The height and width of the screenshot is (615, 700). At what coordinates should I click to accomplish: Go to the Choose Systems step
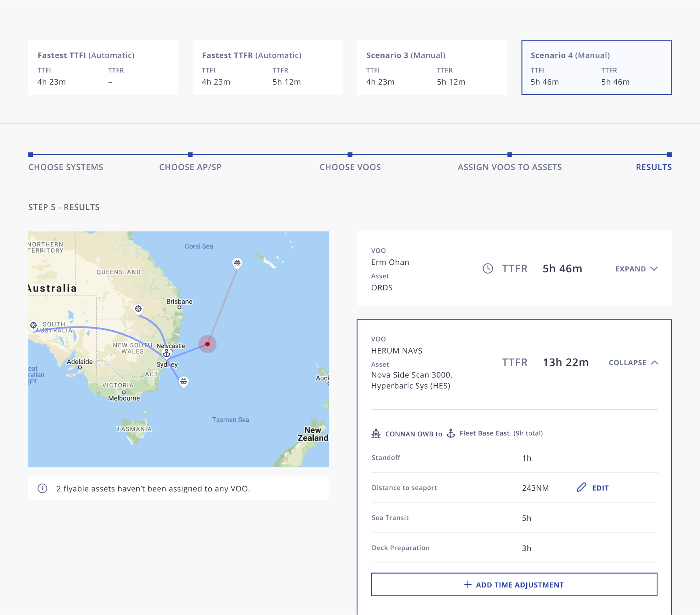point(66,167)
